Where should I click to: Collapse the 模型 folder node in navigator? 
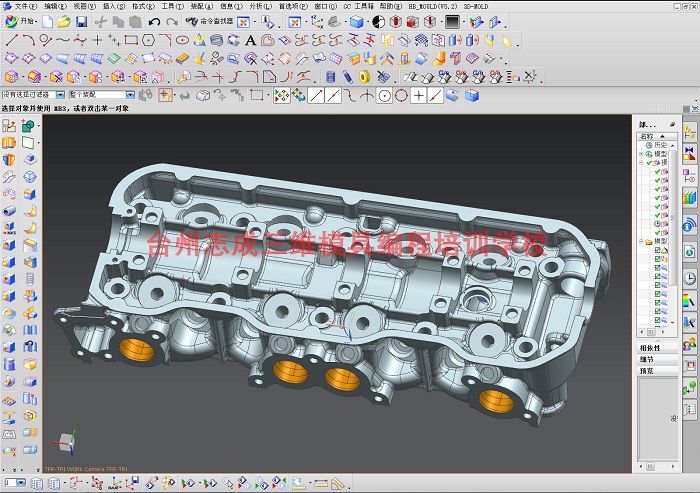(641, 241)
